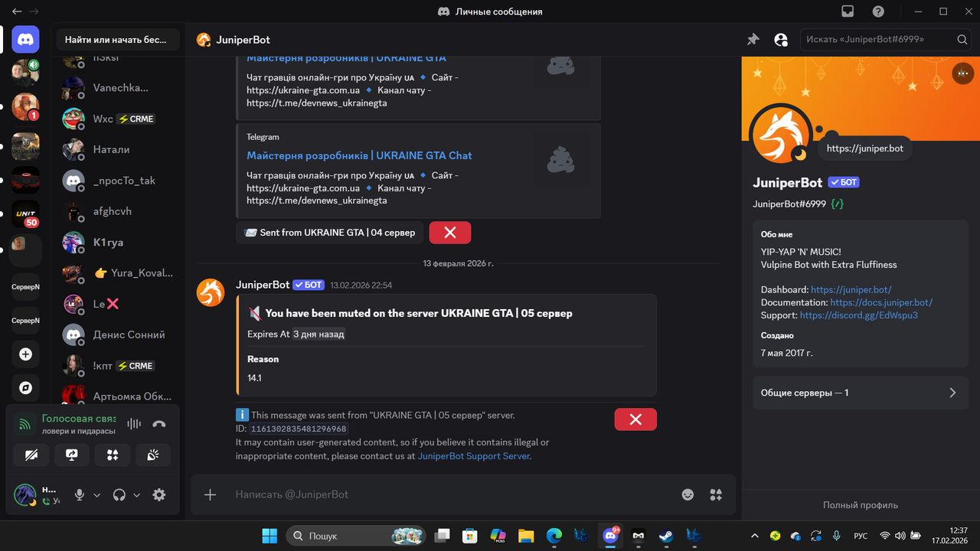
Task: Click red X button beside 04 сервер
Action: (450, 233)
